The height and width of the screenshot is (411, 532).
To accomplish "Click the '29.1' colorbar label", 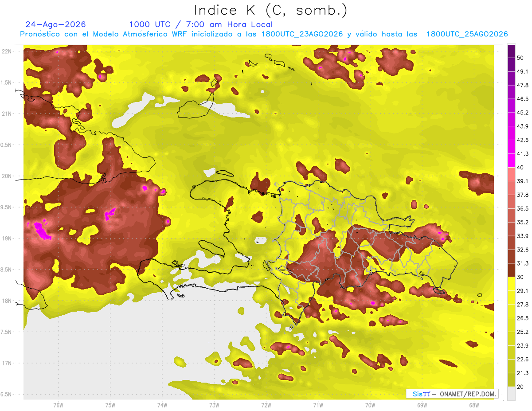I will pyautogui.click(x=522, y=290).
